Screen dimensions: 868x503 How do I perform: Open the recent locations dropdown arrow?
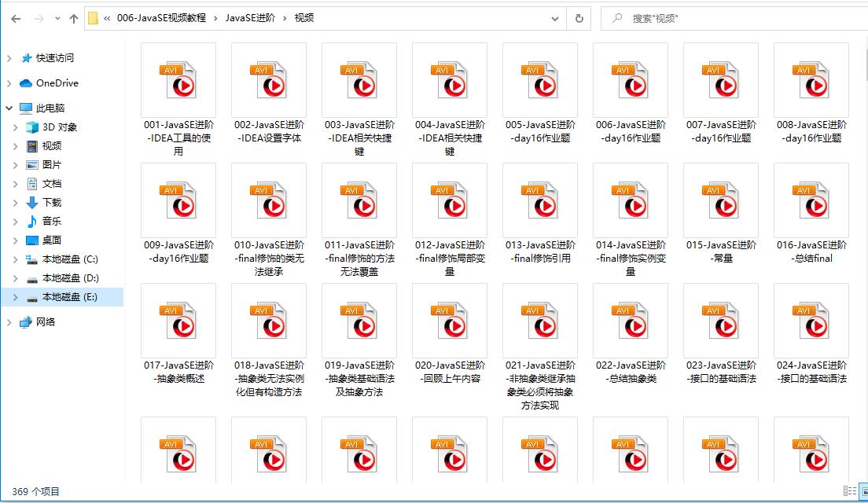57,19
